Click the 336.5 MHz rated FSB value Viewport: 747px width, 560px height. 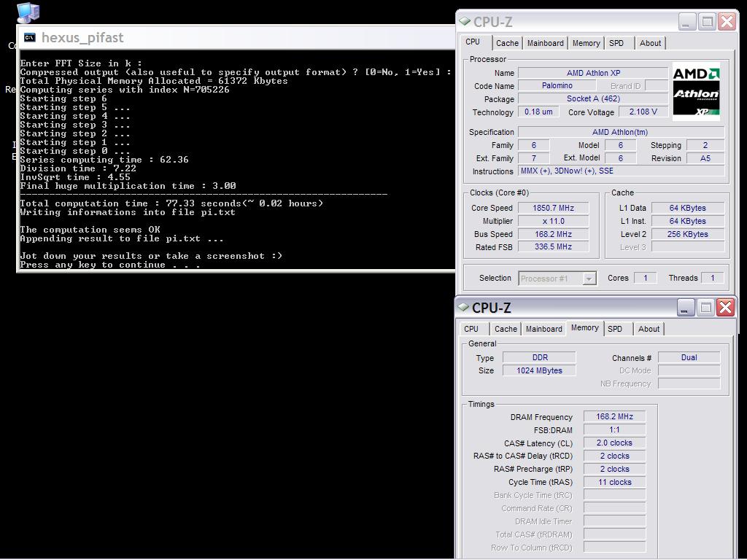pos(553,246)
